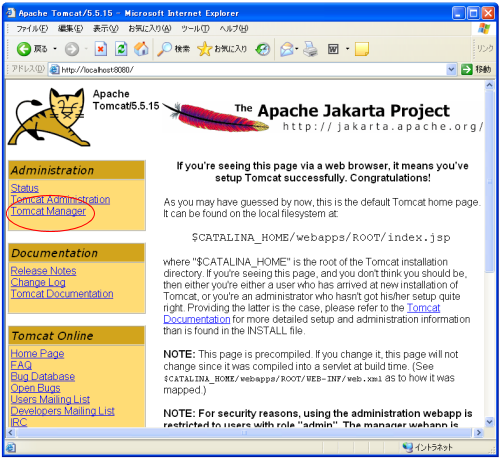The height and width of the screenshot is (459, 500).
Task: Print the page with the printer icon
Action: point(310,49)
